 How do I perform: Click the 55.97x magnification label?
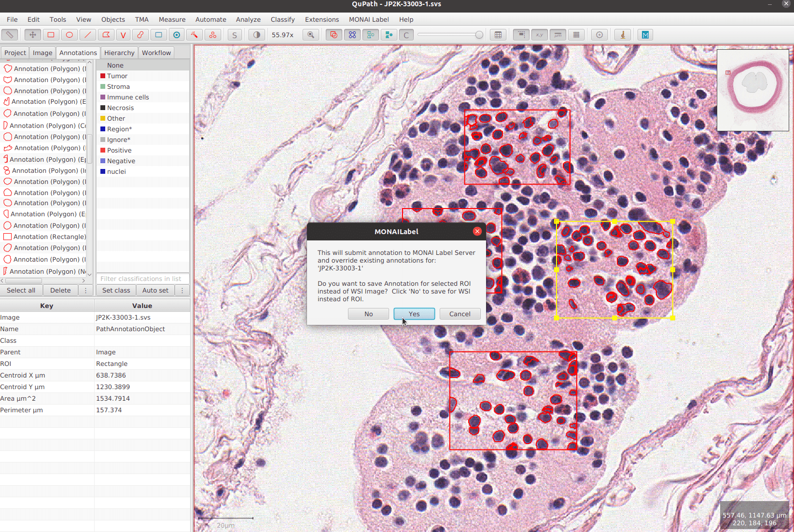282,35
